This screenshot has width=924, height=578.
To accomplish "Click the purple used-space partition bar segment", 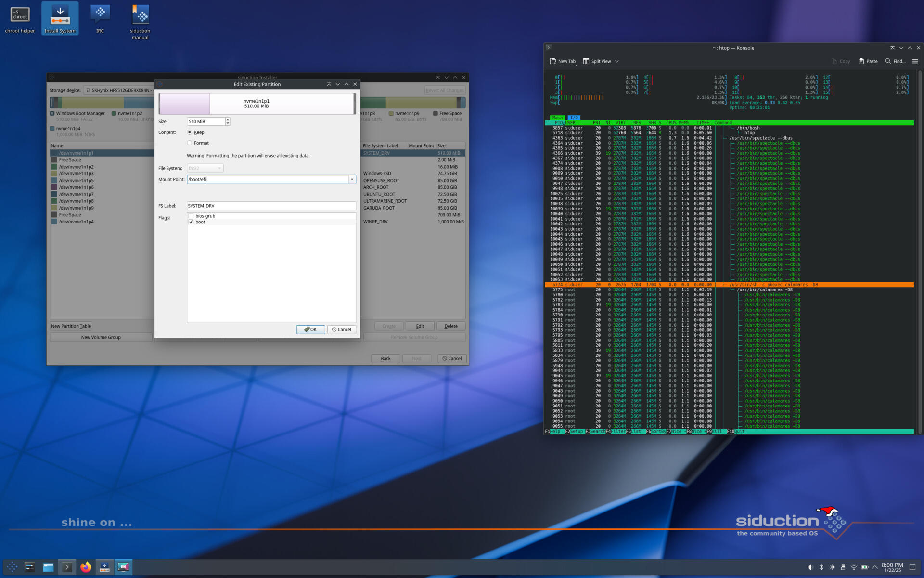I will pyautogui.click(x=185, y=104).
